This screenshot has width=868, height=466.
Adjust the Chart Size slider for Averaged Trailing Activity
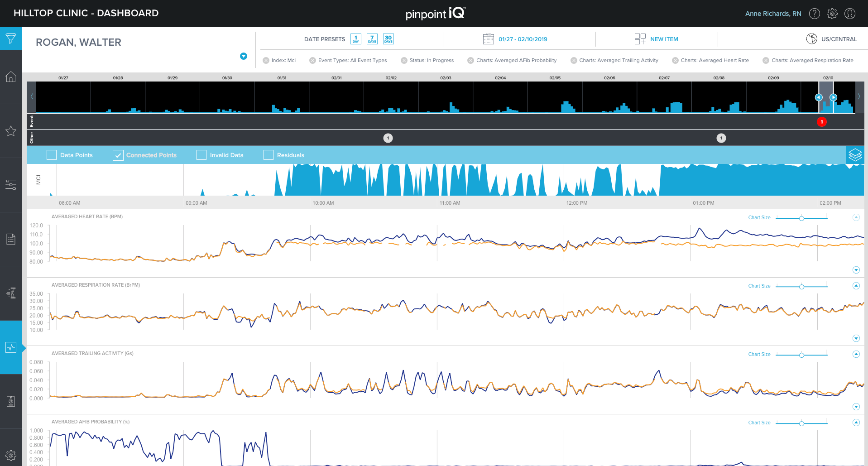coord(801,355)
